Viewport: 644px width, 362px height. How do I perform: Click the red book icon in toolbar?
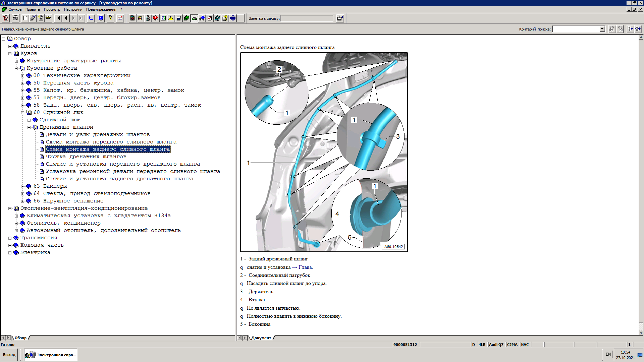(x=156, y=18)
